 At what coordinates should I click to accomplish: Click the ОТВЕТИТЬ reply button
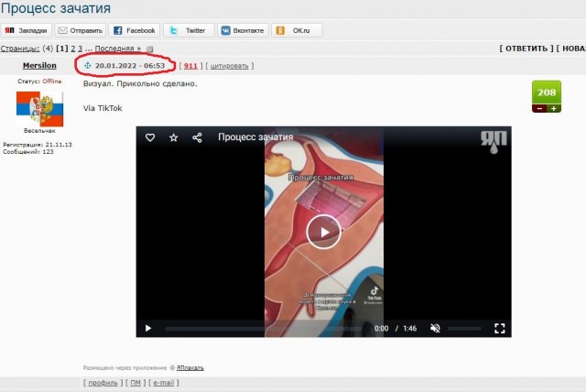(x=526, y=49)
